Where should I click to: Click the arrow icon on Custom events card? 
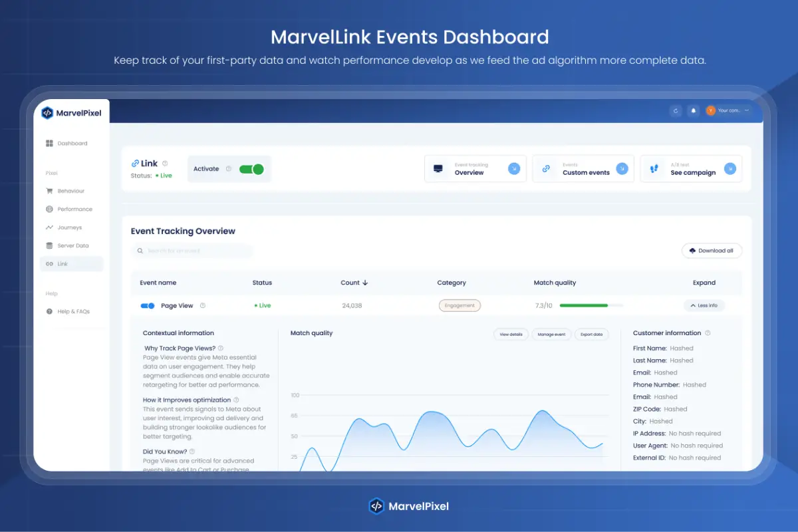tap(622, 169)
